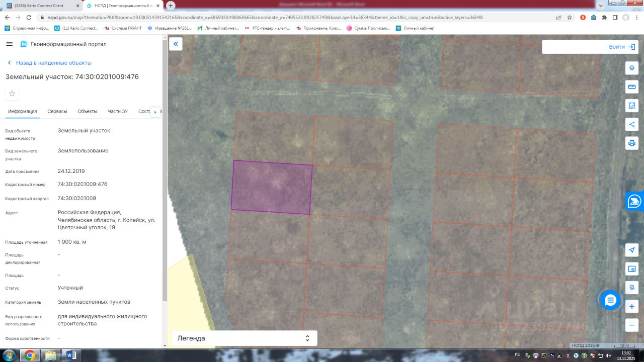This screenshot has height=362, width=644.
Task: Open the Система ГАРАНТ bookmark
Action: point(123,28)
